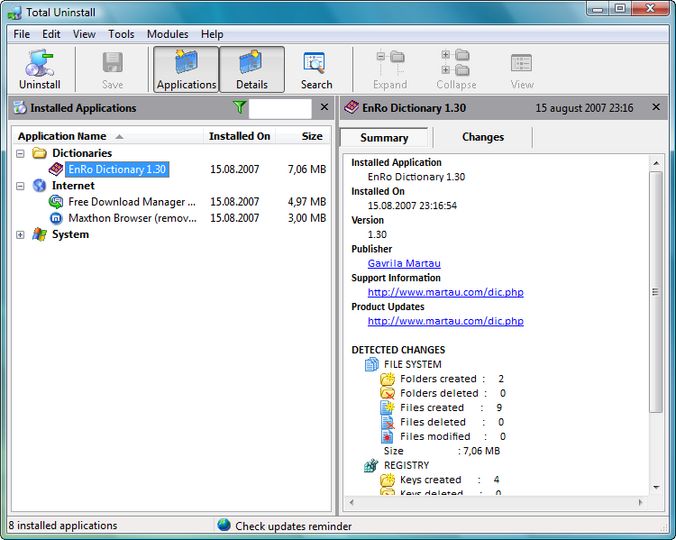Image resolution: width=676 pixels, height=540 pixels.
Task: Switch to the Changes tab
Action: (x=483, y=137)
